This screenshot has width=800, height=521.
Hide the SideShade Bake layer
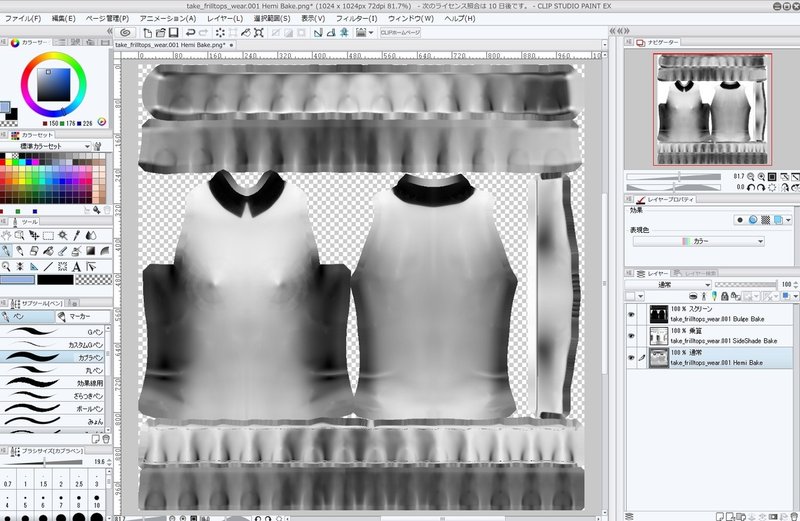click(631, 336)
